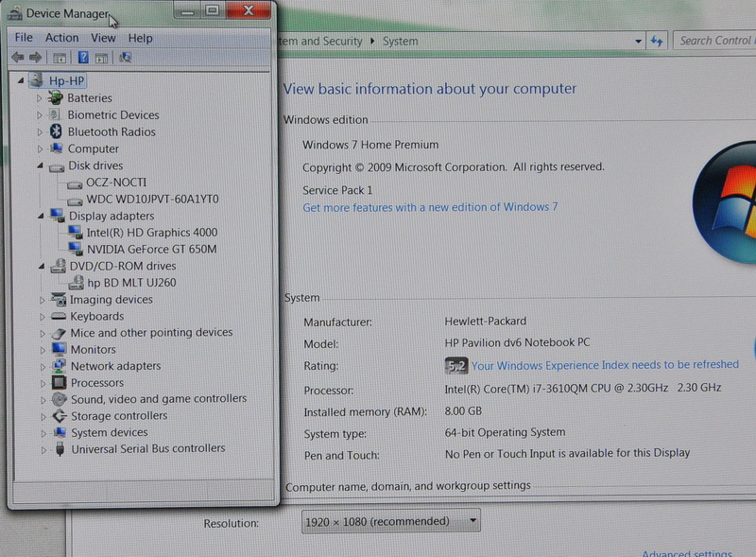Select Intel(R) HD Graphics 4000 adapter
756x557 pixels.
(152, 233)
